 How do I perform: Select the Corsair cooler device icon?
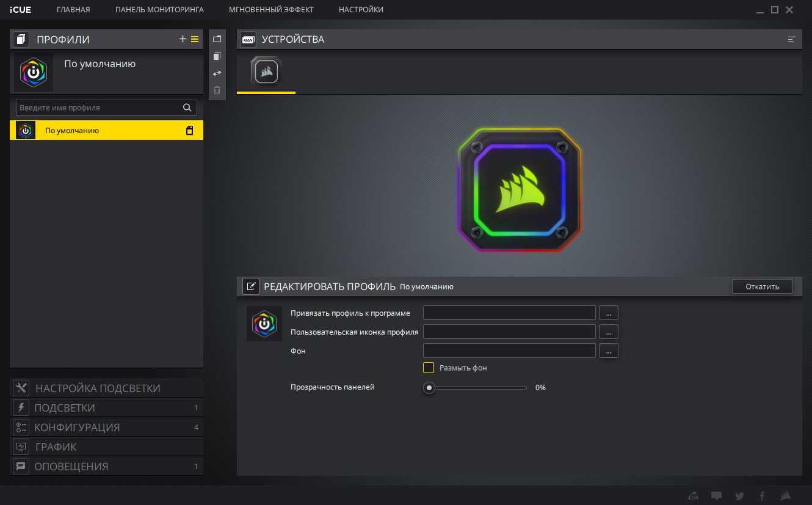(x=266, y=73)
